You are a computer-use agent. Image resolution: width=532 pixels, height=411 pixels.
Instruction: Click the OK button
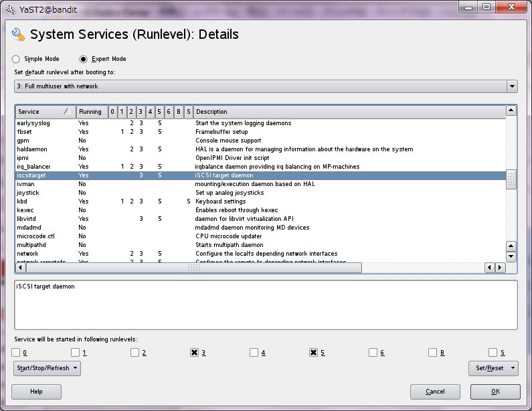coord(495,392)
